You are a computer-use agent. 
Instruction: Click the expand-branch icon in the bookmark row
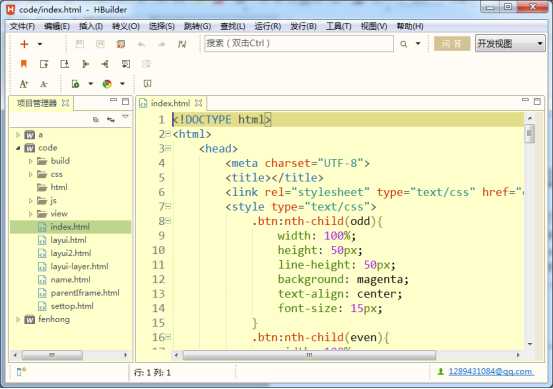[85, 64]
